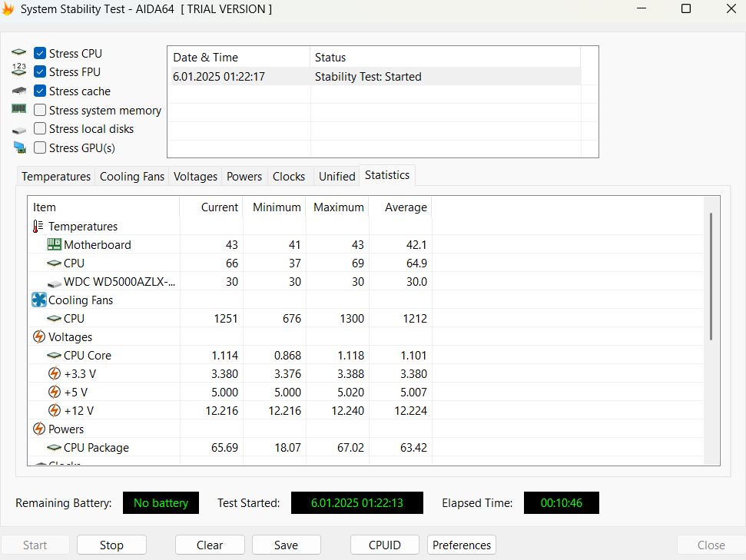
Task: Uncheck the Stress cache checkbox
Action: click(x=40, y=91)
